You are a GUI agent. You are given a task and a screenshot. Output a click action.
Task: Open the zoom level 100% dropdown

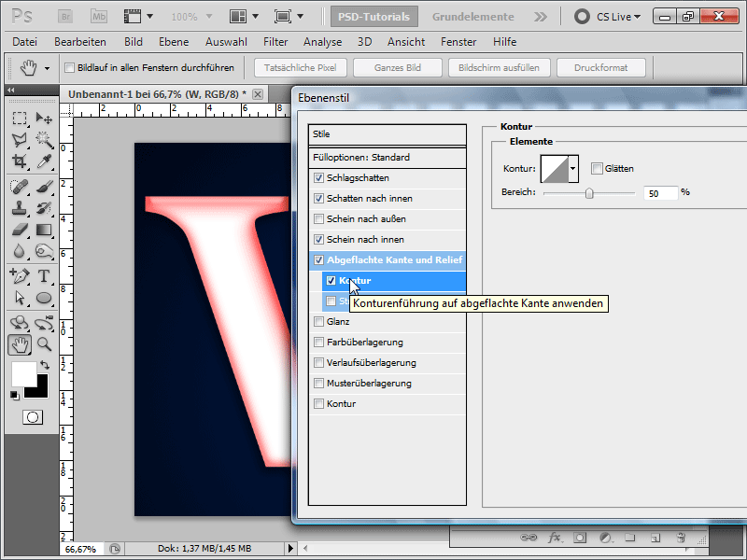click(209, 17)
